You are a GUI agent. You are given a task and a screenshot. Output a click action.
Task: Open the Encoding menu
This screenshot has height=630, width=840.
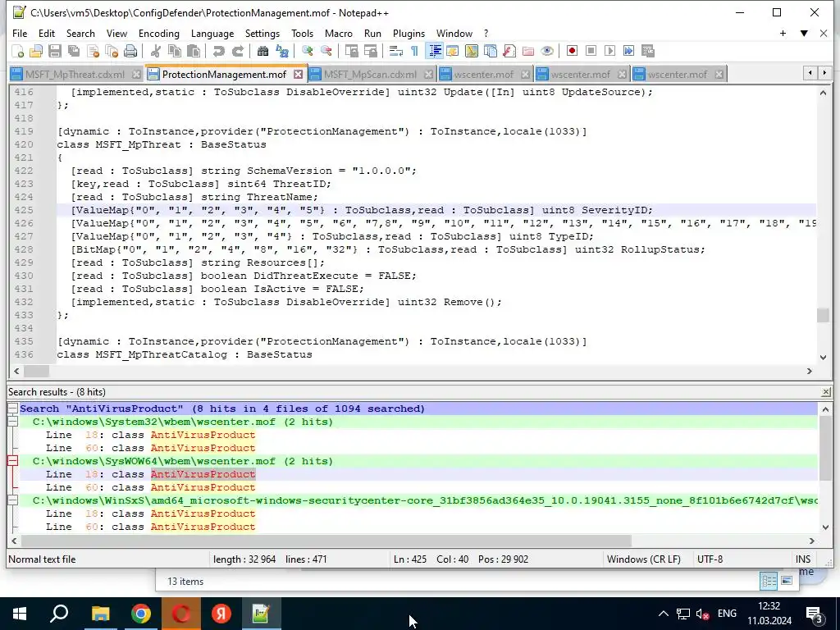158,33
